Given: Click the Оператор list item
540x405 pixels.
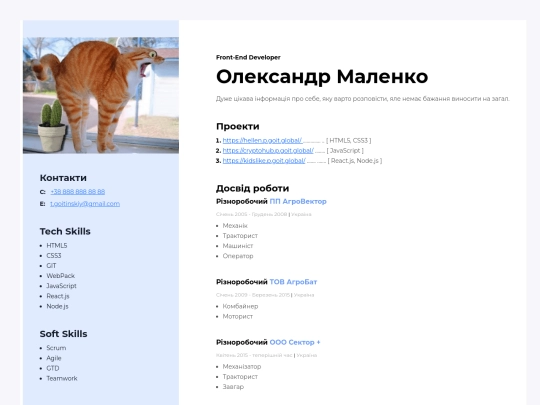Looking at the screenshot, I should click(238, 256).
